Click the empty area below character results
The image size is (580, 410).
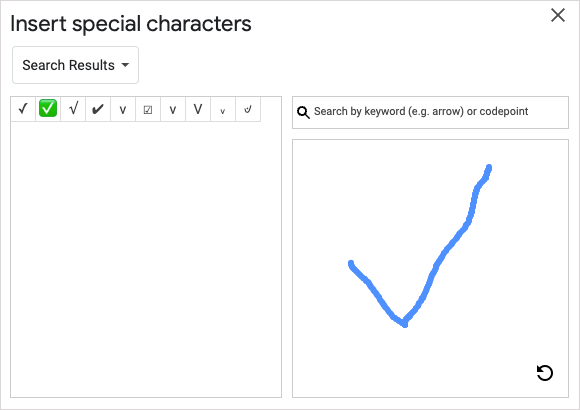(146, 259)
